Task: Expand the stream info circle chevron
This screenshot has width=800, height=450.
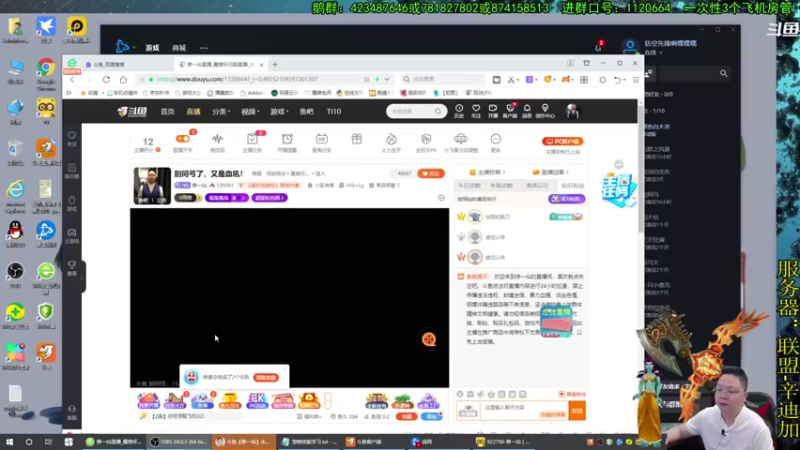Action: pyautogui.click(x=441, y=197)
